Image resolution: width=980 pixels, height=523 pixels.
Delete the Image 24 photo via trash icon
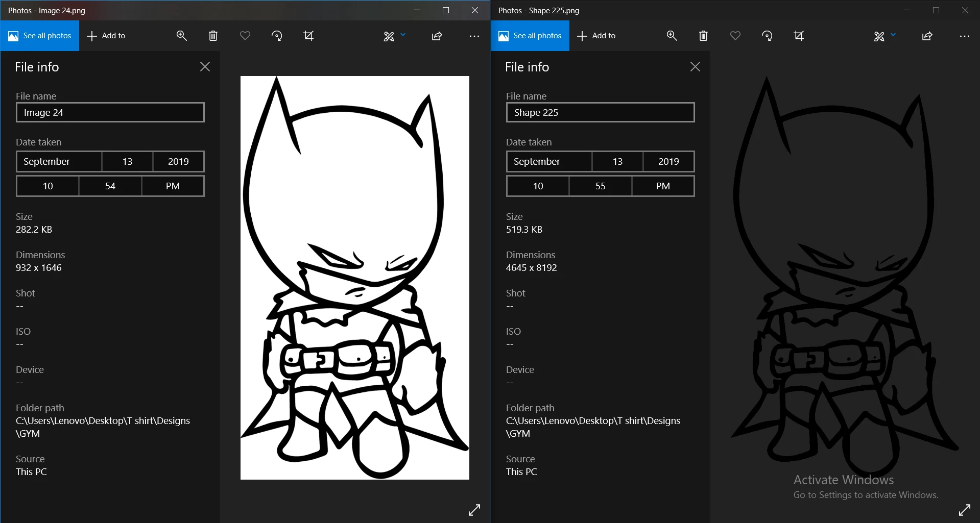coord(213,36)
